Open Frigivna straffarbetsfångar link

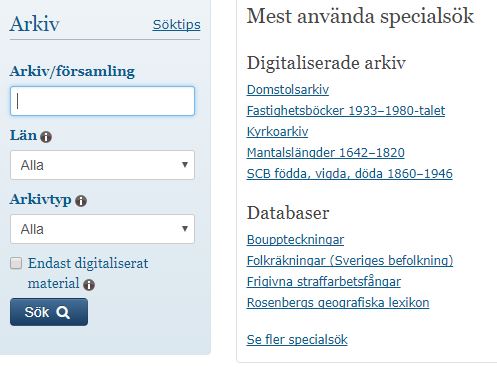(x=323, y=282)
